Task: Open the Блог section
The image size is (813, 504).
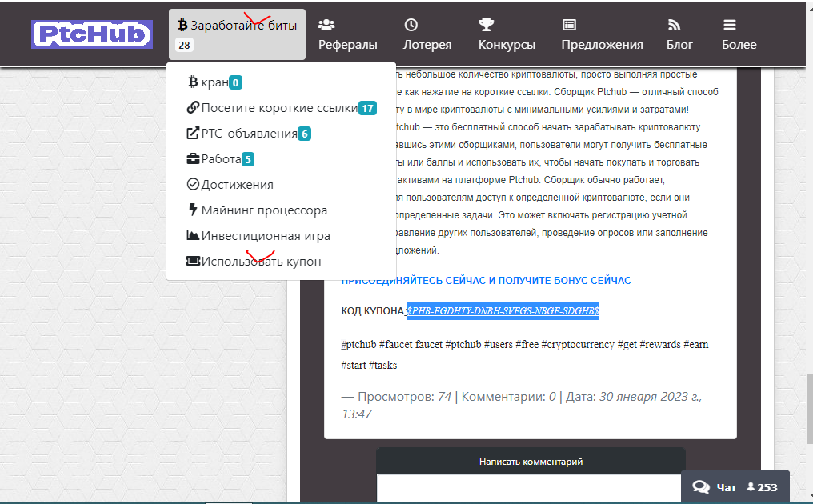Action: pyautogui.click(x=679, y=34)
